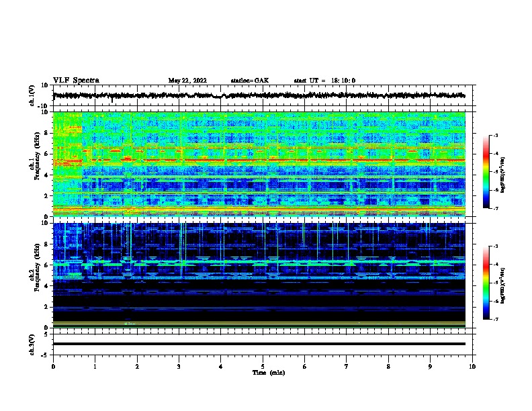Click the "VLF Spectra" plot title
Viewport: 532px width, 411px height.
pyautogui.click(x=76, y=81)
